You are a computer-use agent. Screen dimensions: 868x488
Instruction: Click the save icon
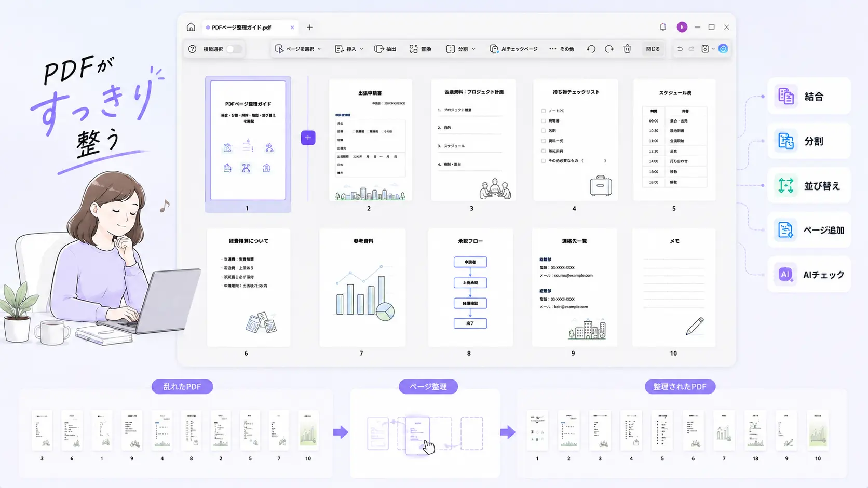tap(705, 49)
